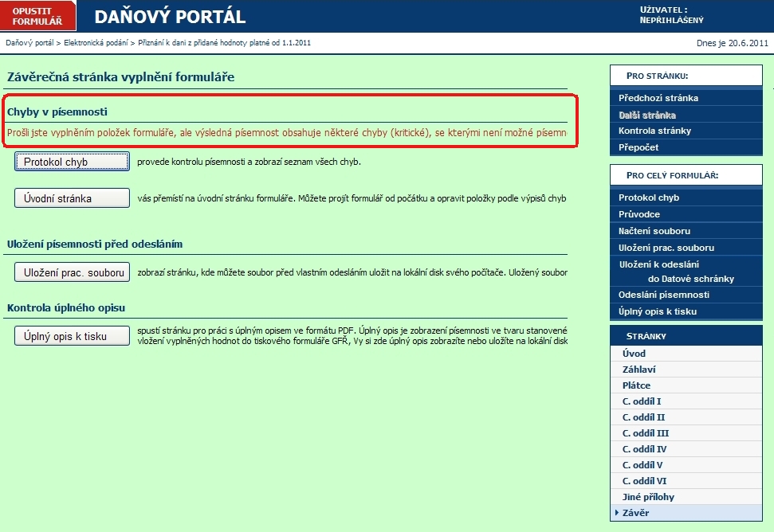Select Předchozí stránka in sidebar
Viewport: 774px width, 532px height.
click(686, 98)
